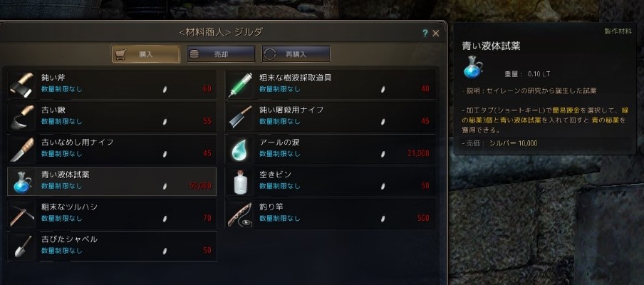The image size is (644, 285).
Task: Open the 購入 (purchase) tab
Action: (x=146, y=54)
